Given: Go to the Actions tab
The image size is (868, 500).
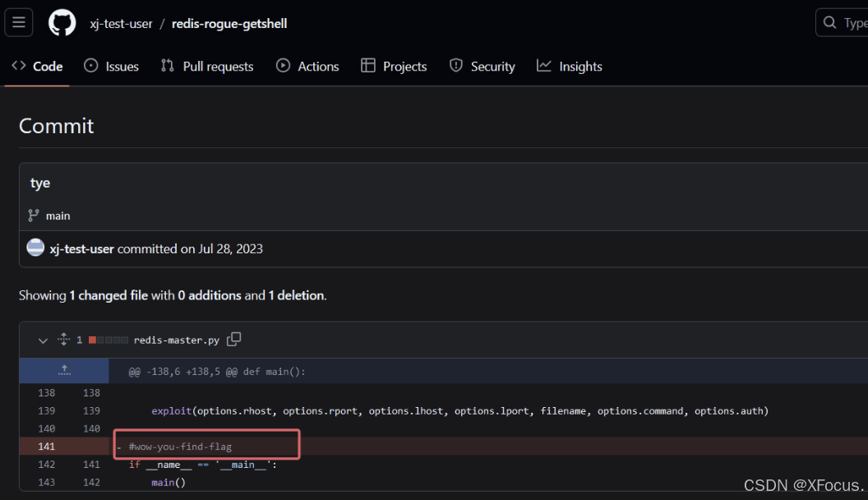Looking at the screenshot, I should pyautogui.click(x=307, y=67).
